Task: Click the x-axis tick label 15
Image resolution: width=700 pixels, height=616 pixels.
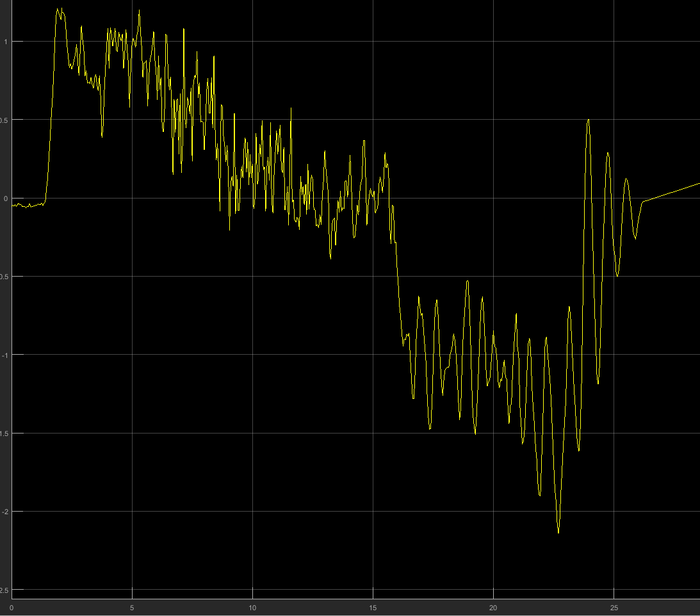Action: 373,607
